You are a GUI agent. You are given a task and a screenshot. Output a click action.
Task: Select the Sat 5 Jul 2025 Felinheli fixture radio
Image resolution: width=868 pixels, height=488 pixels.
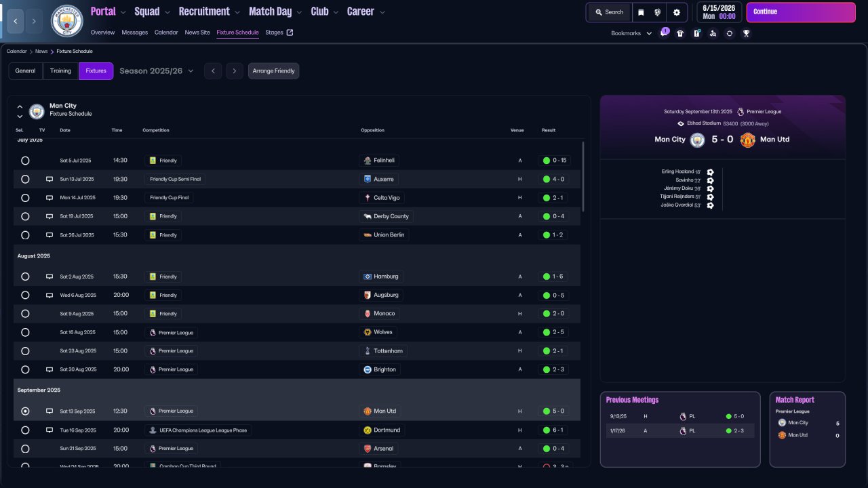click(x=25, y=161)
